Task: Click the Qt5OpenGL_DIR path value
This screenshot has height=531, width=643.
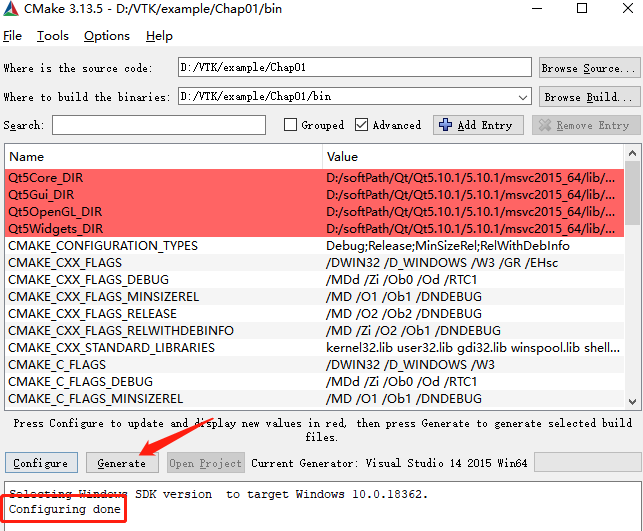Action: 470,212
